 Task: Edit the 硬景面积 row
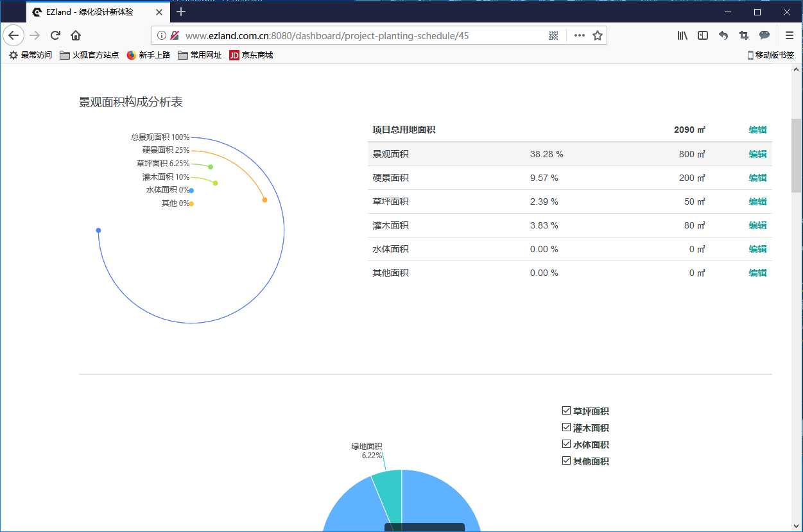pyautogui.click(x=757, y=178)
